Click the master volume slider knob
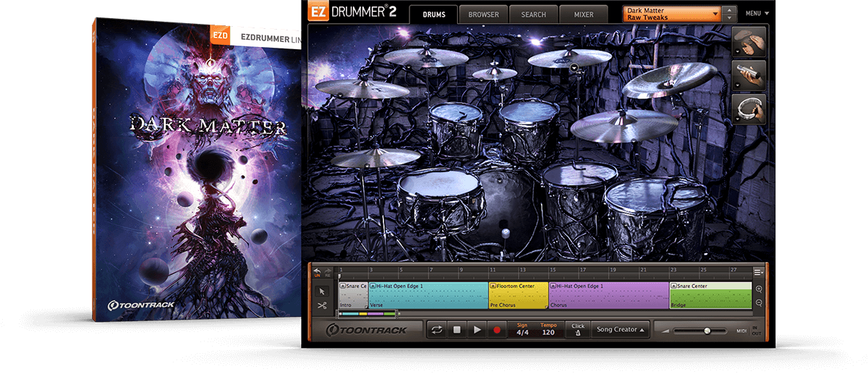 pos(707,331)
